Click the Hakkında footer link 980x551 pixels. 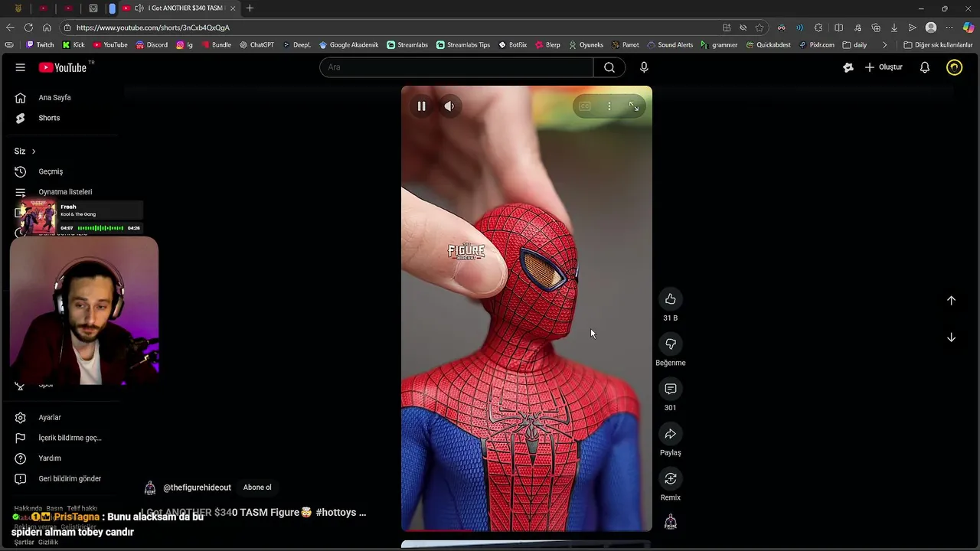click(x=28, y=508)
